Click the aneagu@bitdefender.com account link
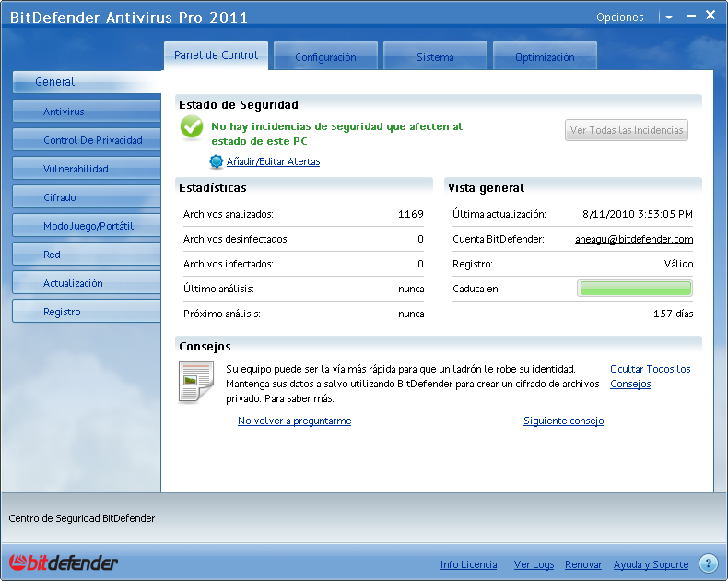 pyautogui.click(x=628, y=240)
